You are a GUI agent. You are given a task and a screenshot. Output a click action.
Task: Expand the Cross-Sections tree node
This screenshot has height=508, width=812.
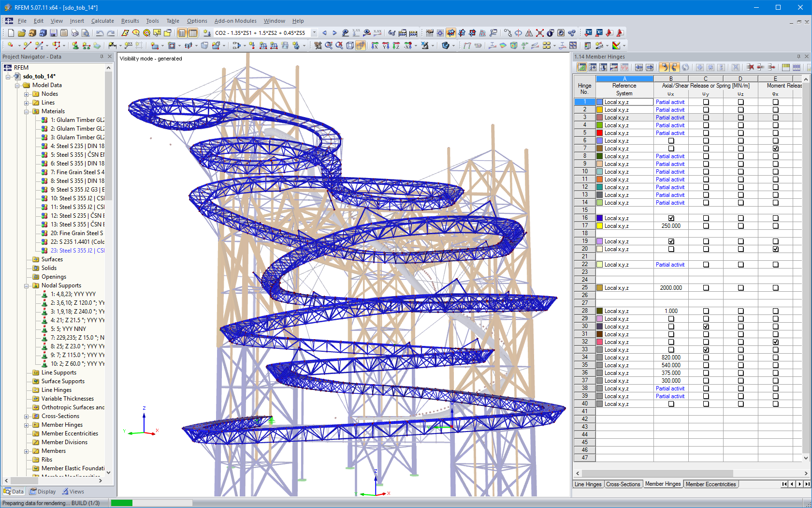26,416
